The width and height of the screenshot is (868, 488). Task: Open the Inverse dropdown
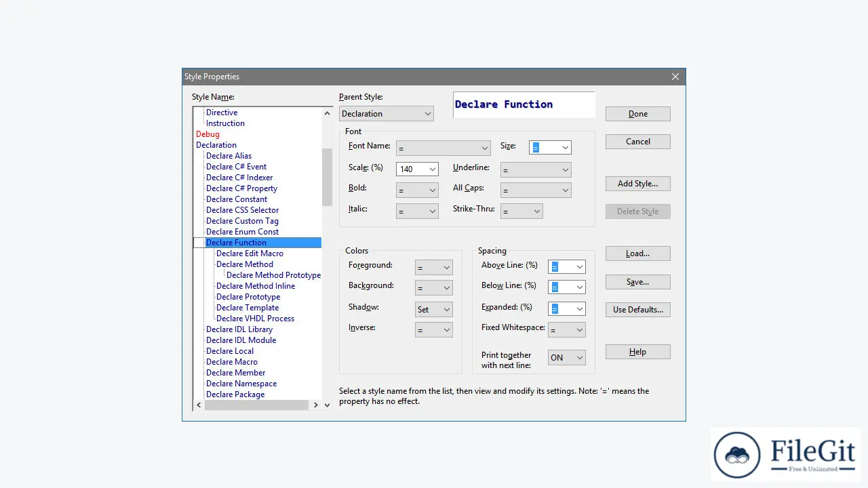pyautogui.click(x=433, y=330)
